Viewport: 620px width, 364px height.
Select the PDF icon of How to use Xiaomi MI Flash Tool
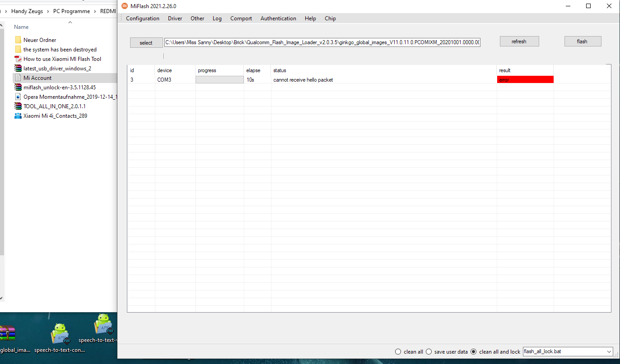pos(18,59)
